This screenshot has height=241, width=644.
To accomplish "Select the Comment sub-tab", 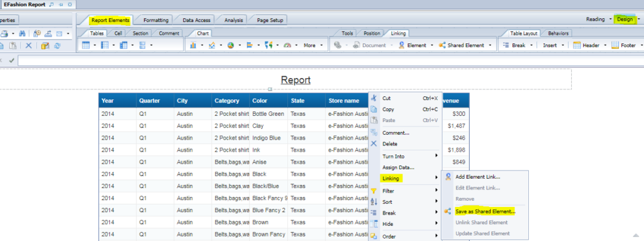I will click(169, 33).
